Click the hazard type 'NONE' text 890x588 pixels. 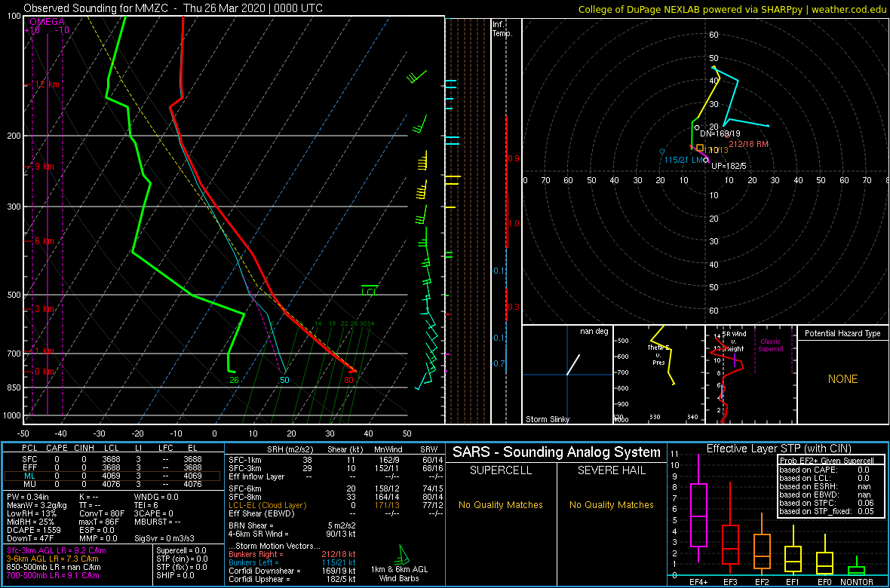click(842, 379)
